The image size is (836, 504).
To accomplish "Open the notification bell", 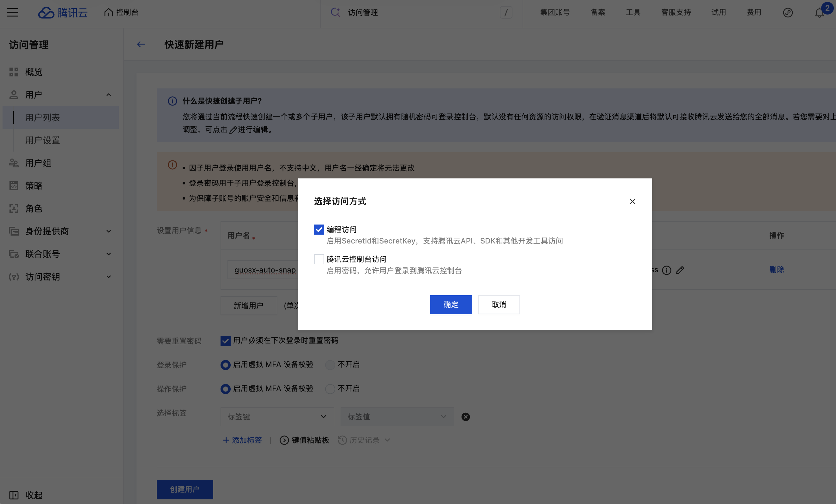I will click(819, 13).
